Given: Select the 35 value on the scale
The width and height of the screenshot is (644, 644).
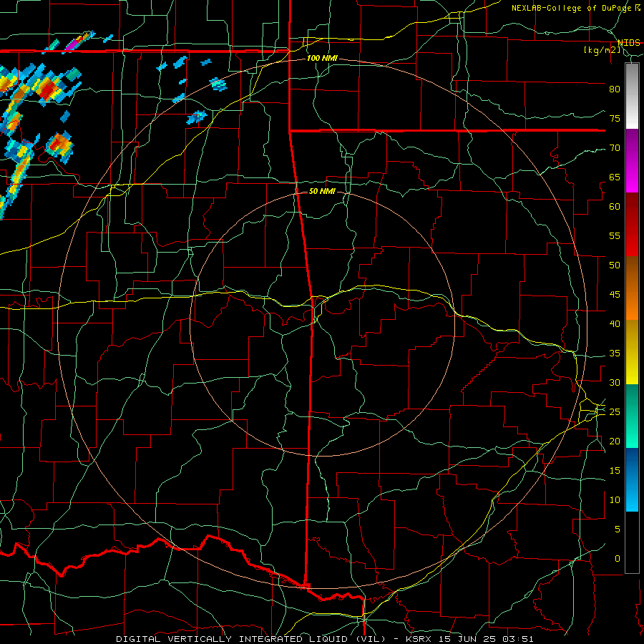Looking at the screenshot, I should pos(615,353).
